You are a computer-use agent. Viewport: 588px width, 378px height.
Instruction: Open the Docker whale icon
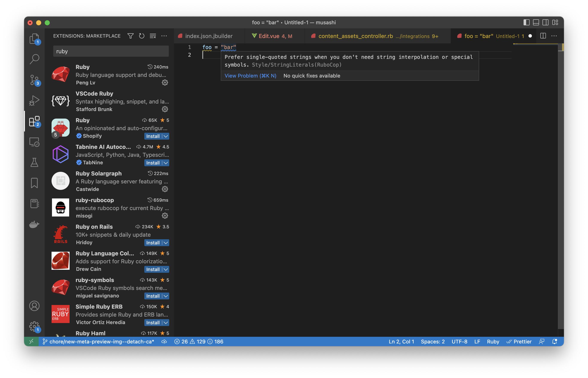34,224
